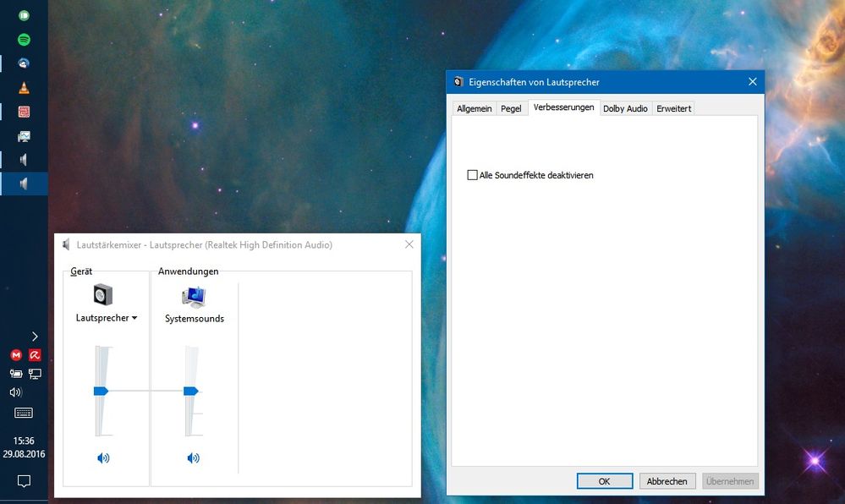Click the Systemsounds application icon

pos(194,297)
